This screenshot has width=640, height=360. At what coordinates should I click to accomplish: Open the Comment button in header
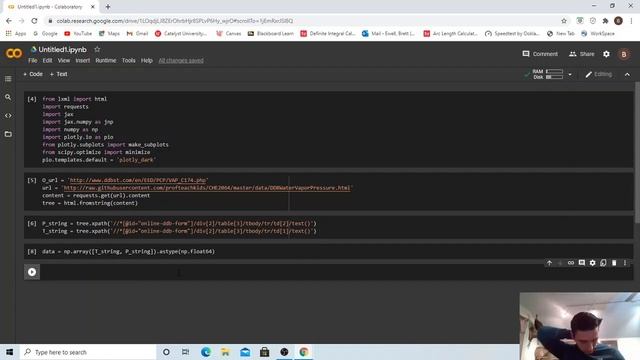point(540,54)
